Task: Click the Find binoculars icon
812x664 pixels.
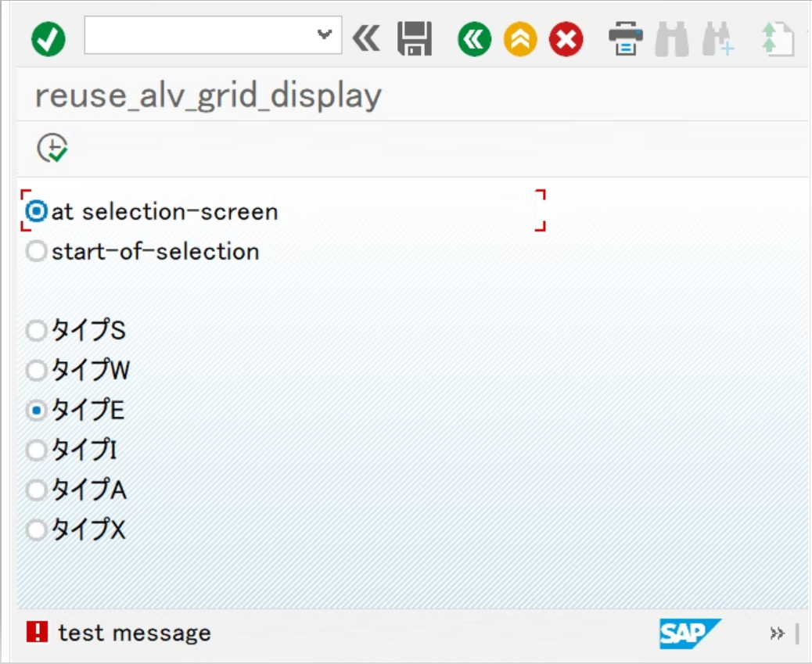Action: click(672, 39)
